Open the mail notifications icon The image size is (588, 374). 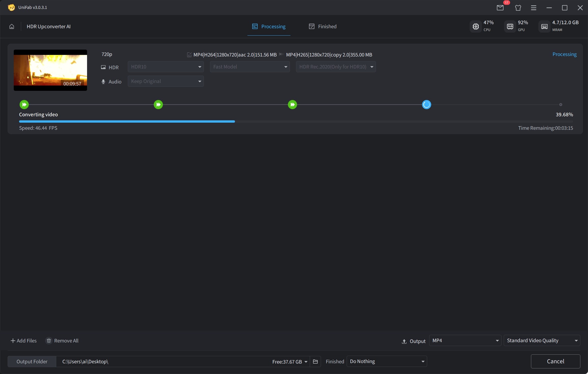[500, 8]
